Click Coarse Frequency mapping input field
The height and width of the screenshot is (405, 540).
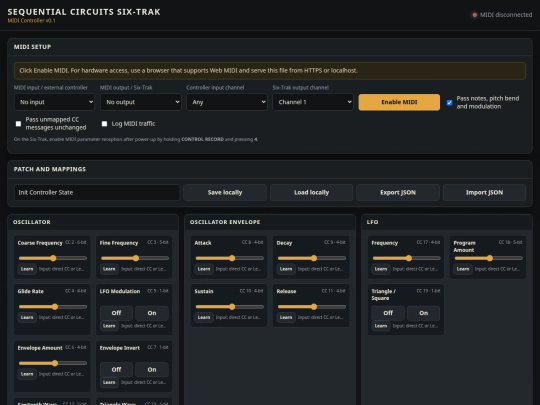62,269
